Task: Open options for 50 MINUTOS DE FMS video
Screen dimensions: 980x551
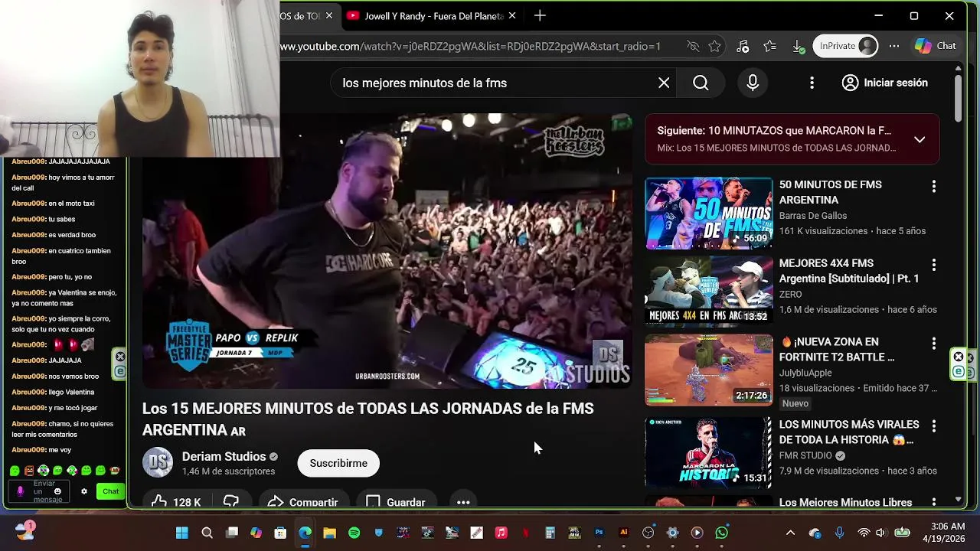Action: coord(933,186)
